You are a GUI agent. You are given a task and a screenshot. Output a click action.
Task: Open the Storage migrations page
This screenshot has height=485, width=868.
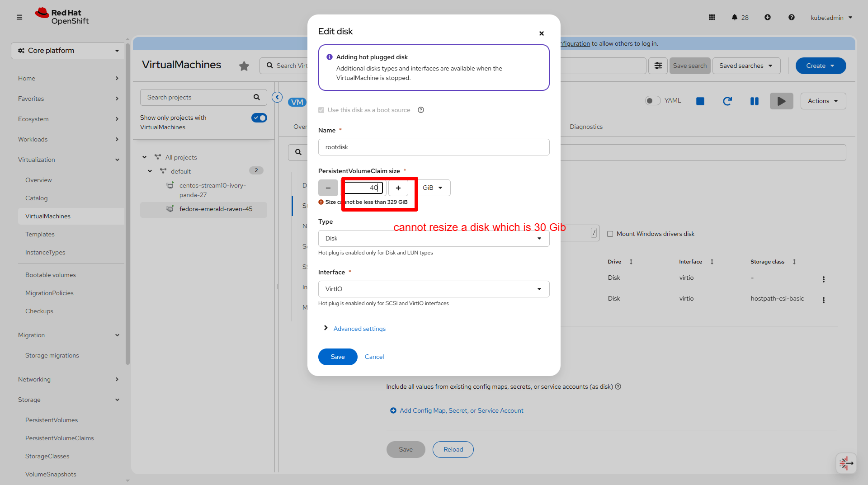52,355
